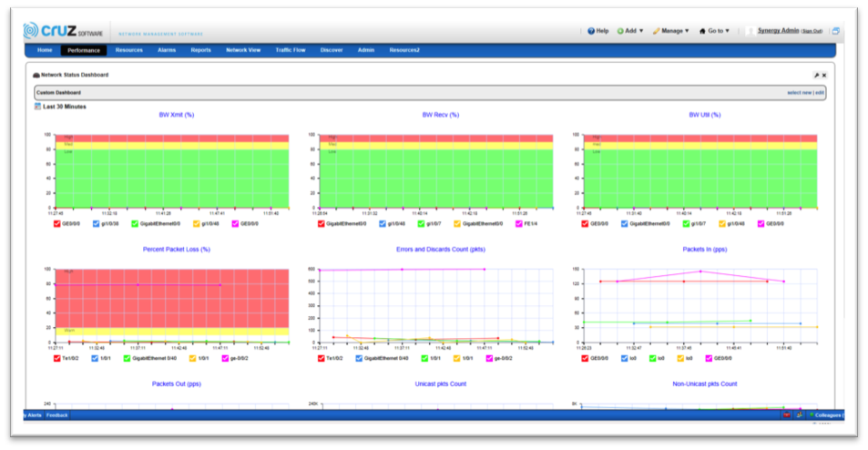Expand the Add dropdown menu
Image resolution: width=868 pixels, height=450 pixels.
click(630, 31)
